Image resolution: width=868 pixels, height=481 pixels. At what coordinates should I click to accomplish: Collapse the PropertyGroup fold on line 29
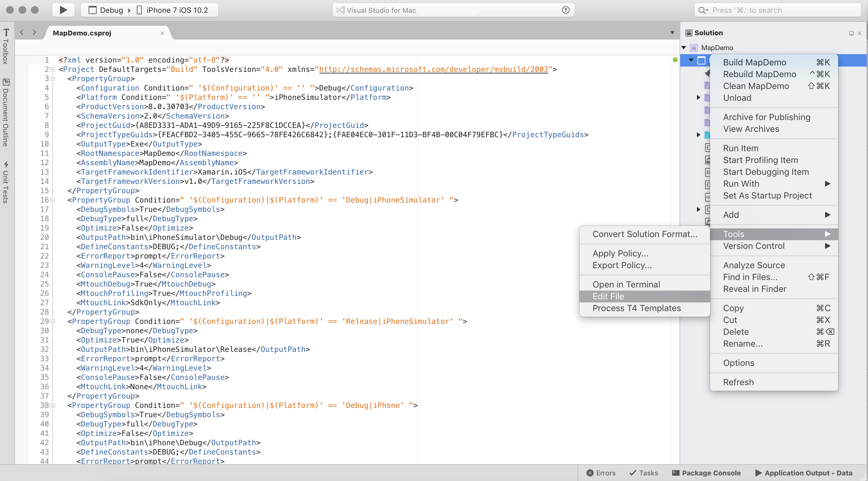click(x=53, y=321)
